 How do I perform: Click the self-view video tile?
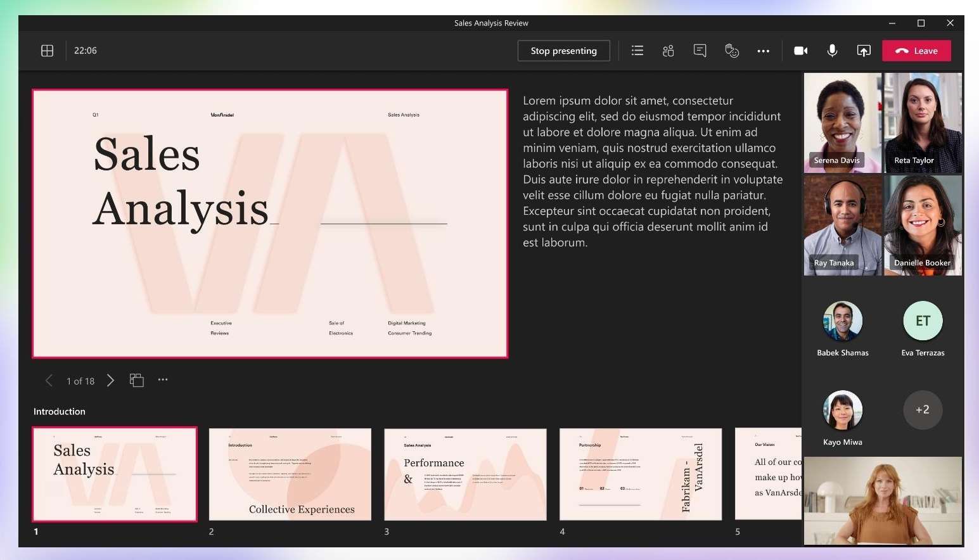pos(883,500)
